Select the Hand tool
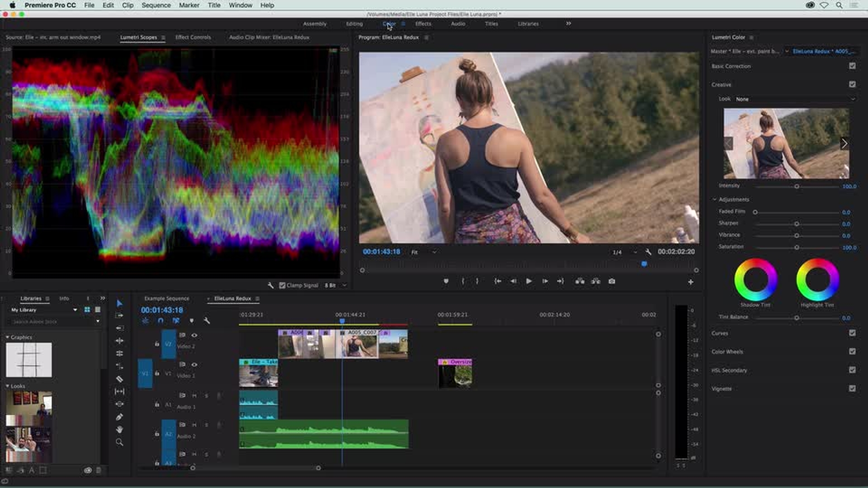The image size is (868, 488). pos(119,430)
